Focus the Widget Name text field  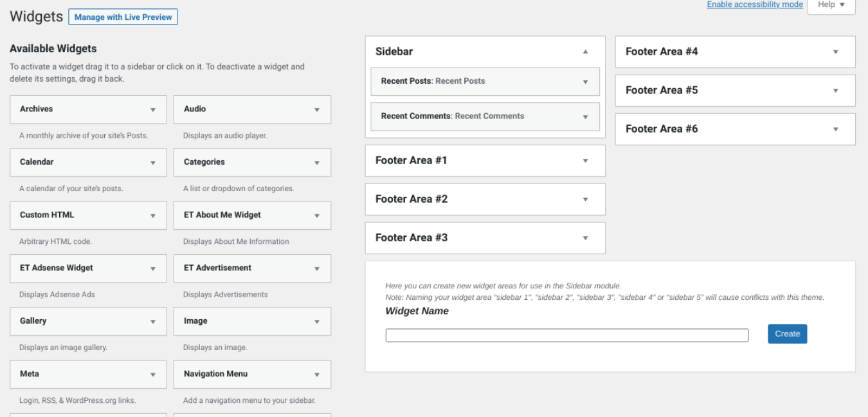[x=566, y=335]
